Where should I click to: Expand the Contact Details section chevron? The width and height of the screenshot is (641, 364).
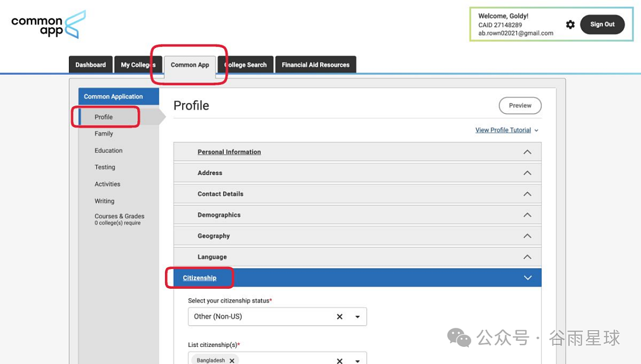coord(528,194)
